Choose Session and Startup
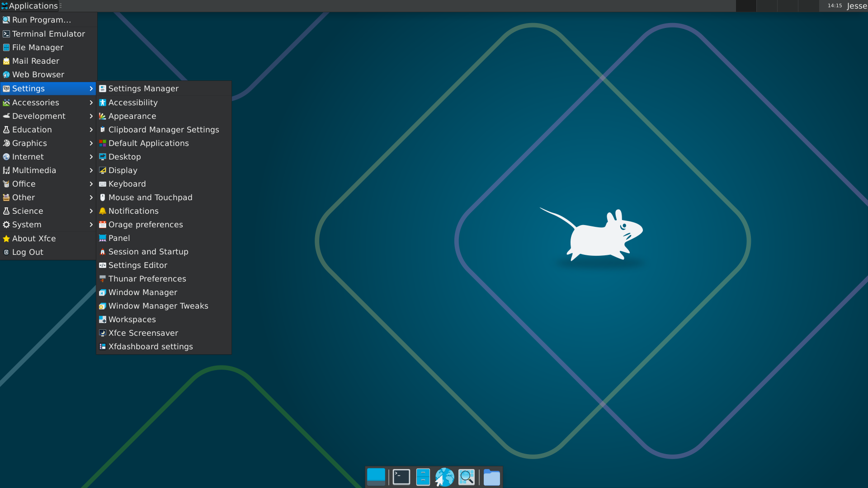The image size is (868, 488). click(164, 252)
